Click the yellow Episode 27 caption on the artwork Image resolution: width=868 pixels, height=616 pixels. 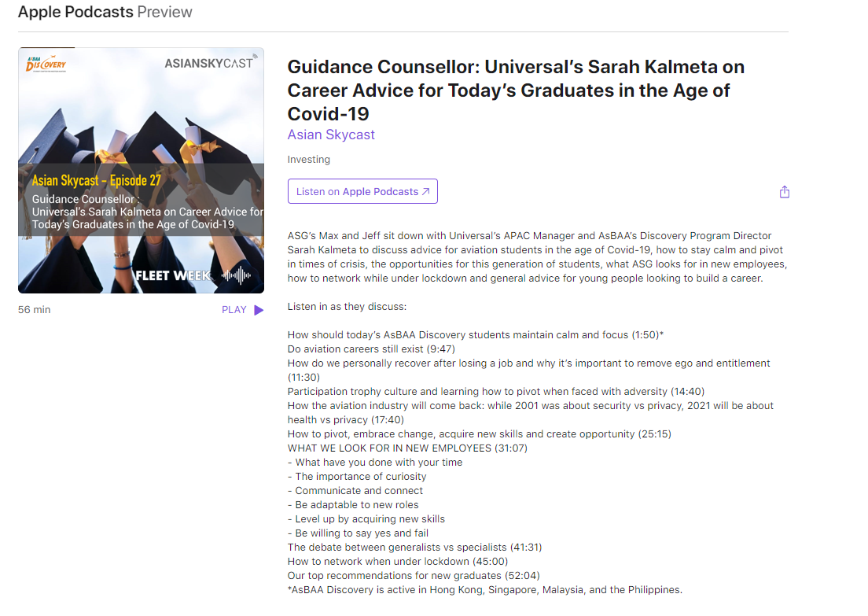tap(96, 181)
